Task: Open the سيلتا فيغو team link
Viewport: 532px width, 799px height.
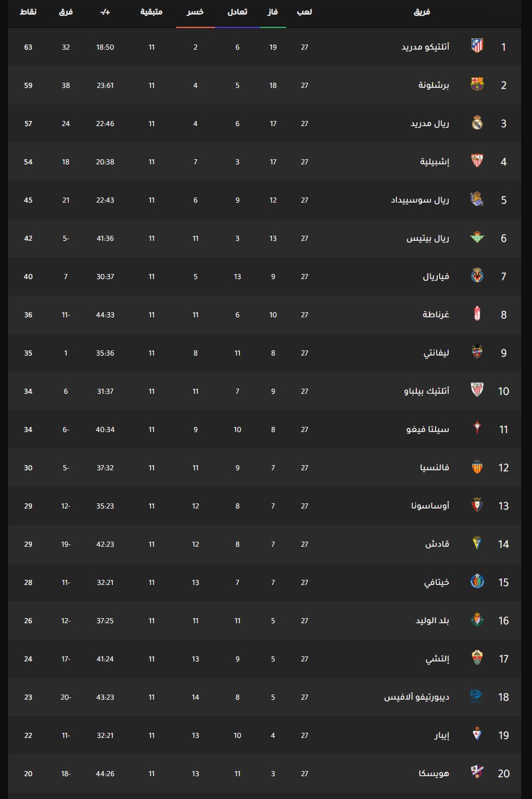Action: click(428, 429)
